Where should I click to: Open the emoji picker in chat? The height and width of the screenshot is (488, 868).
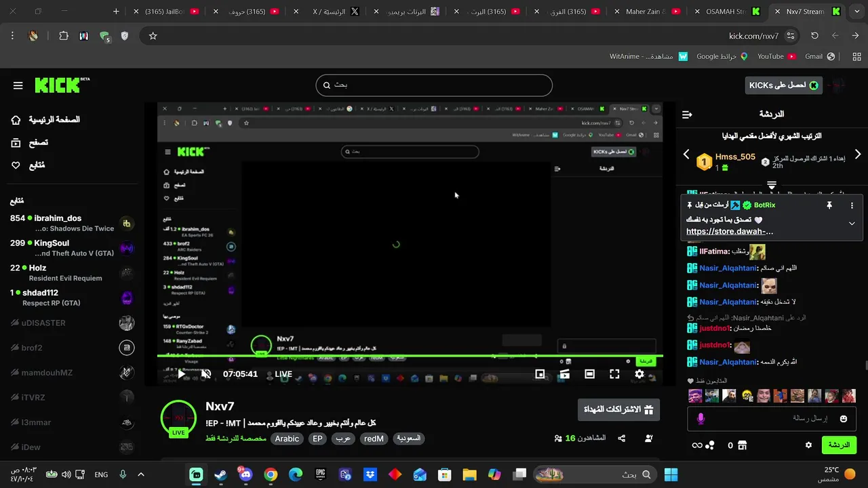(844, 419)
